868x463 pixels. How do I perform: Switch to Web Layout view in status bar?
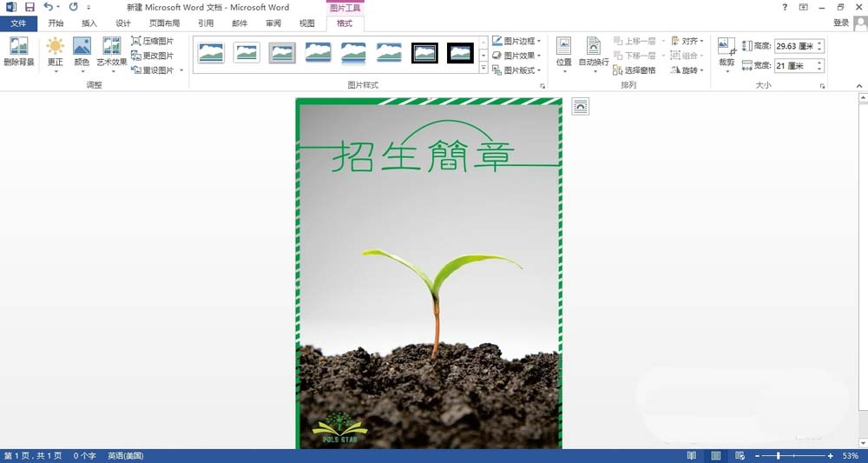[739, 456]
